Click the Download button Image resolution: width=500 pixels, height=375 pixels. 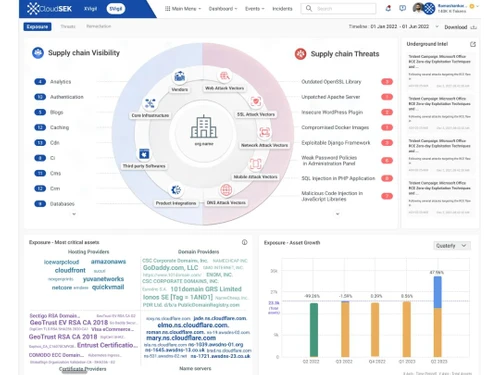(x=460, y=27)
